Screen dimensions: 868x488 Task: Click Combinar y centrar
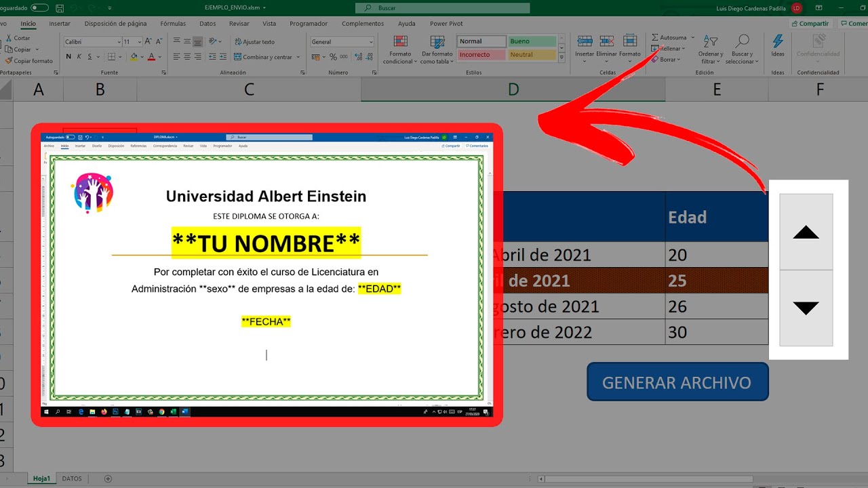click(x=263, y=57)
